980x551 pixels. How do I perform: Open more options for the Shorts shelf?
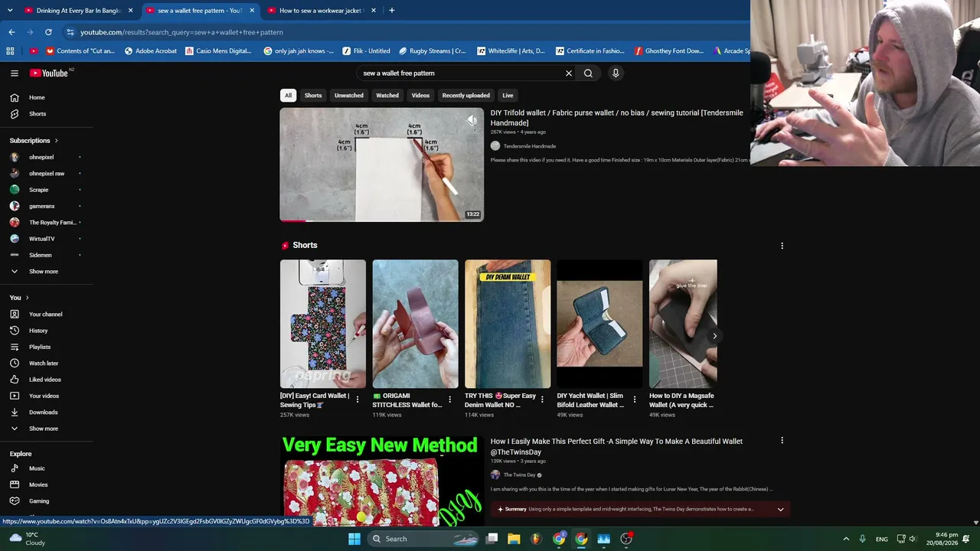[782, 246]
